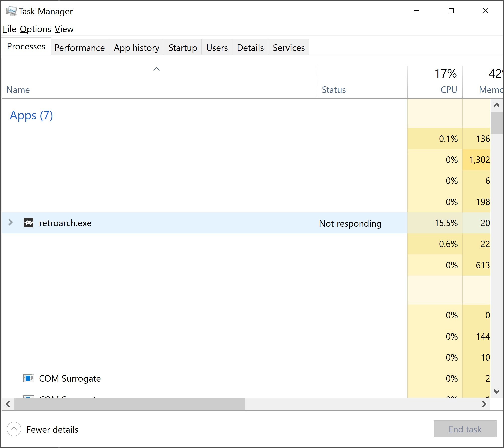Switch to the App history tab
This screenshot has width=504, height=448.
pyautogui.click(x=136, y=48)
